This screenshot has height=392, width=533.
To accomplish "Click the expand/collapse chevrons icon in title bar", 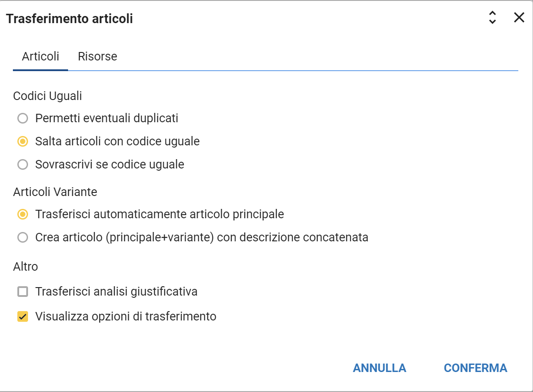I will pos(492,18).
